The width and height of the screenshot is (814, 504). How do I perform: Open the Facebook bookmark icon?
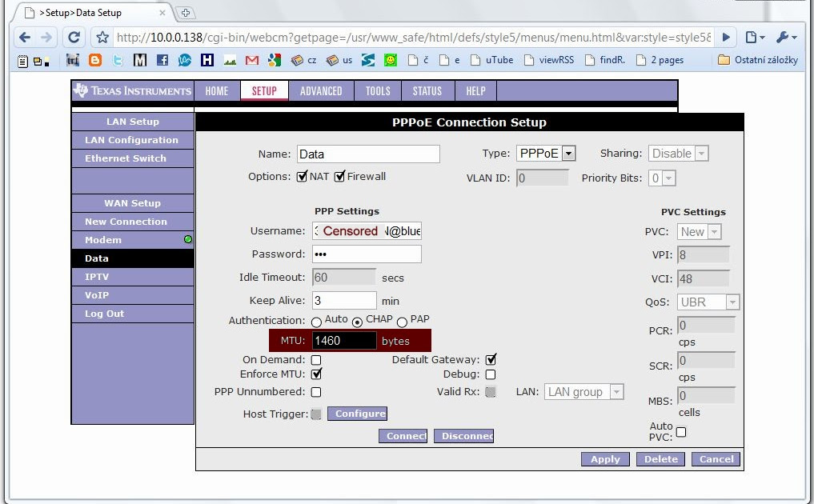[162, 60]
